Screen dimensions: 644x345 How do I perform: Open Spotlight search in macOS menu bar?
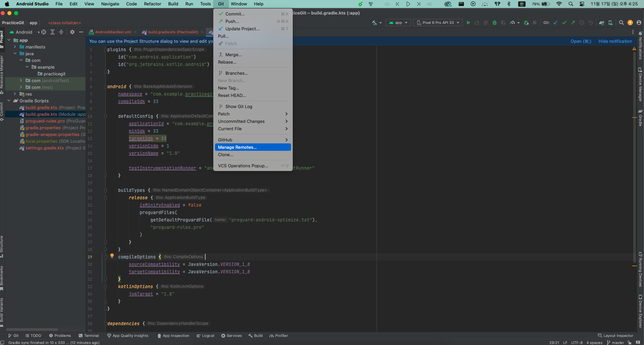571,4
